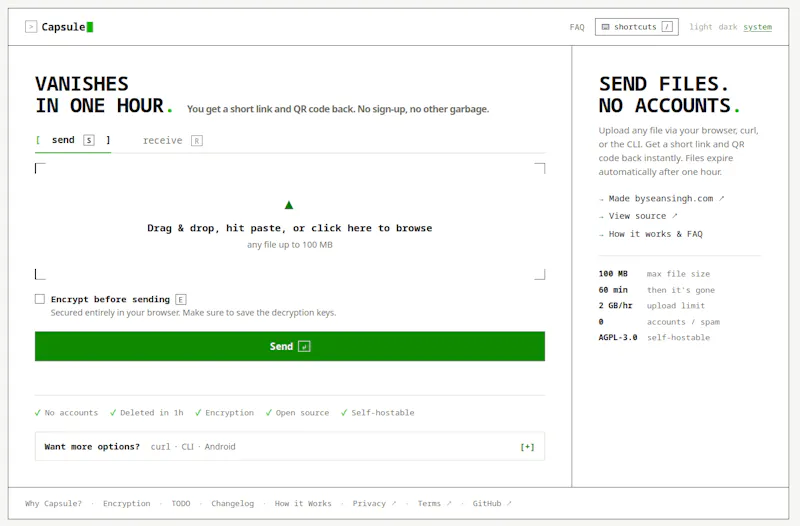Image resolution: width=800 pixels, height=526 pixels.
Task: Open the View source link
Action: coord(638,216)
